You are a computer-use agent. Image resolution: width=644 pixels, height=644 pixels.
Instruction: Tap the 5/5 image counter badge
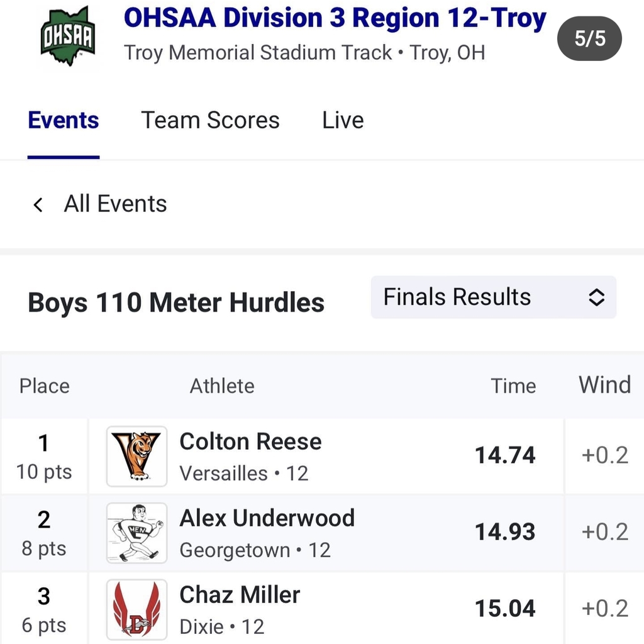pos(589,38)
